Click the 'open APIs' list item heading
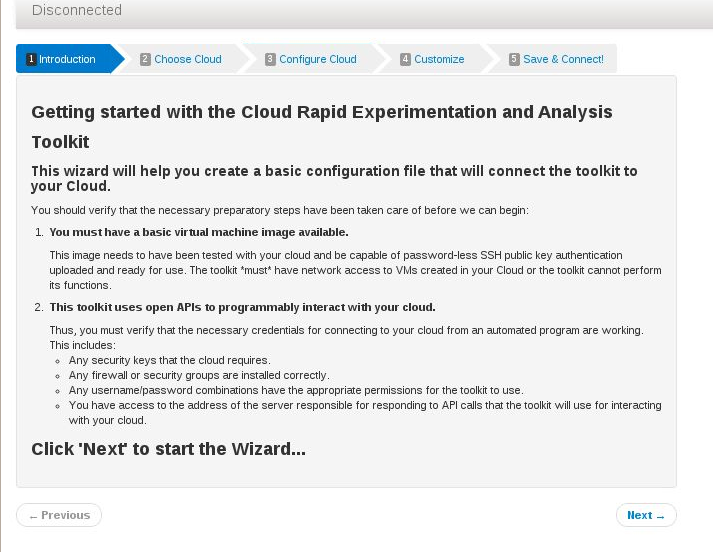The width and height of the screenshot is (713, 552). coord(242,307)
